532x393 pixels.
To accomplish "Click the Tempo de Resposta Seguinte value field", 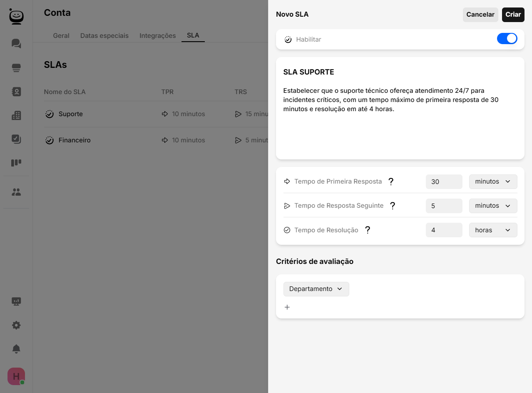I will tap(444, 206).
